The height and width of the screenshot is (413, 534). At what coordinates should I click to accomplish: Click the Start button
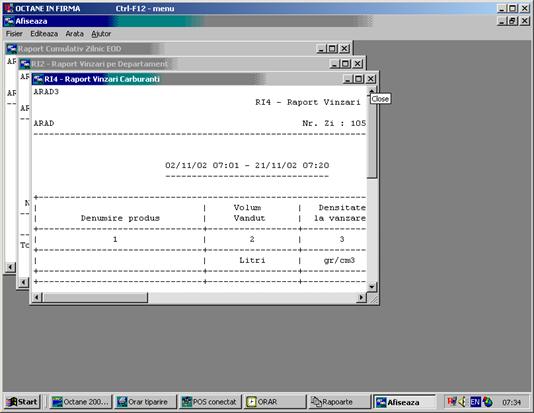pos(22,402)
